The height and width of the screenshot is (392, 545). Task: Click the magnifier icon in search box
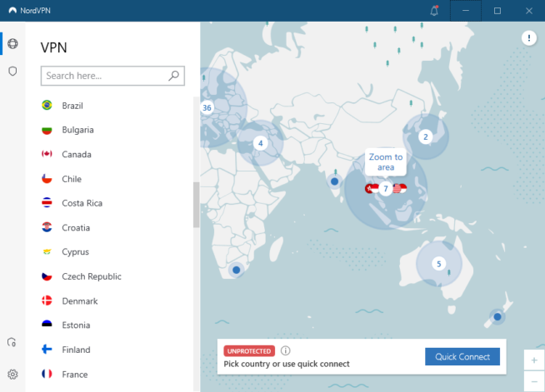pyautogui.click(x=173, y=76)
